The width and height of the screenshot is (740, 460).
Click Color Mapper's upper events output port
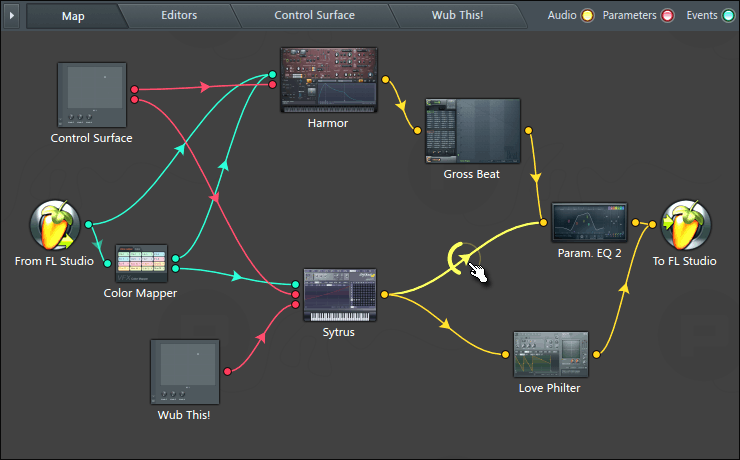tap(176, 259)
